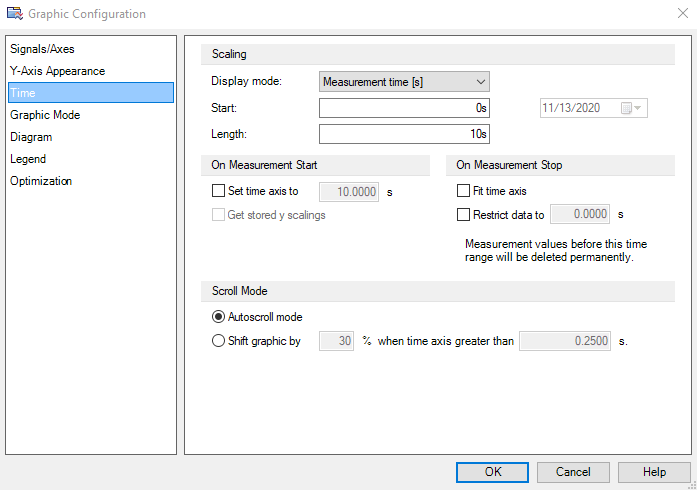Select the Shift graphic by radio button
Viewport: 697px width, 490px height.
(218, 341)
